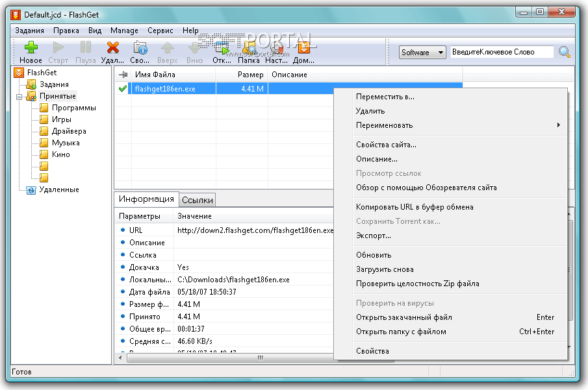Switch to the Ссылки tab

pos(198,200)
